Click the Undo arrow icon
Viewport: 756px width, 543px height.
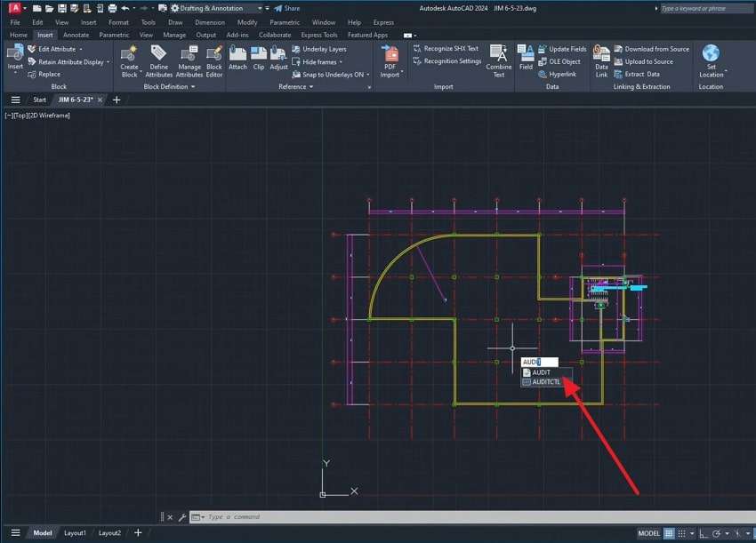click(x=125, y=8)
